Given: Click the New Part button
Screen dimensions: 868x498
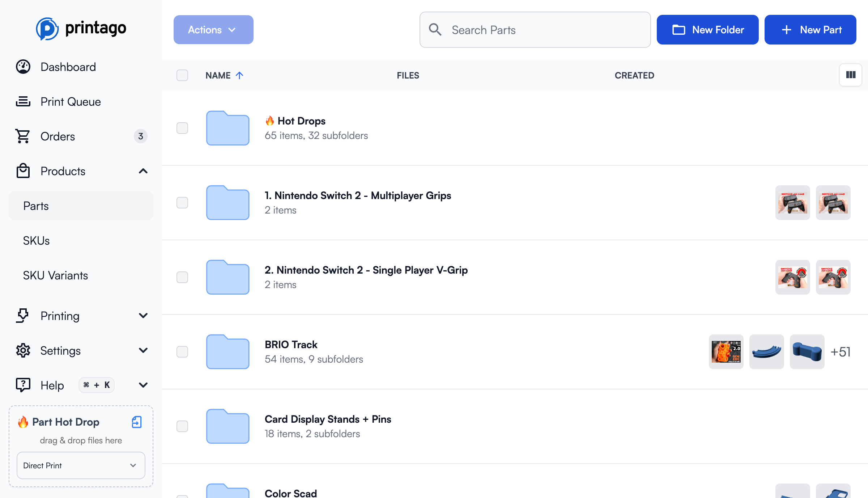Looking at the screenshot, I should [x=810, y=30].
